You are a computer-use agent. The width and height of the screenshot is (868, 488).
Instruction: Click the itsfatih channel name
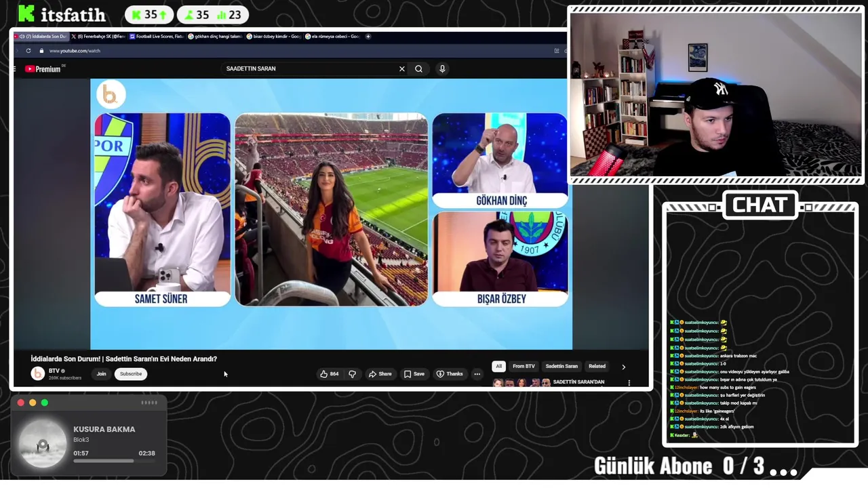73,14
